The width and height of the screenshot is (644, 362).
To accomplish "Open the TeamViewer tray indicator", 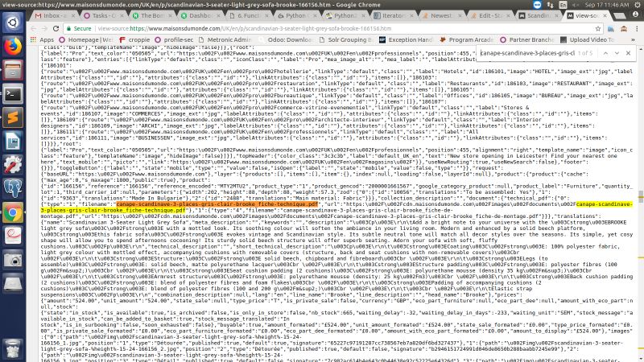I will [x=537, y=5].
